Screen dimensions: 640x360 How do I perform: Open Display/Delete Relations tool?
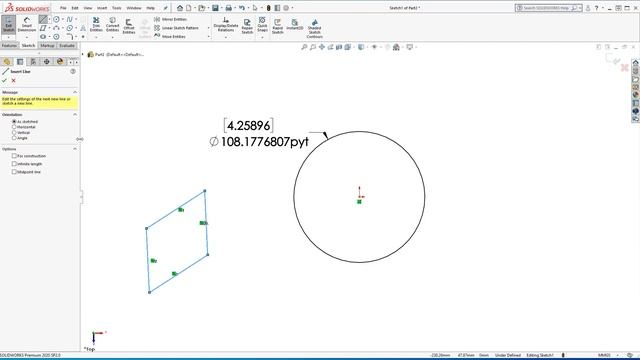(x=226, y=24)
